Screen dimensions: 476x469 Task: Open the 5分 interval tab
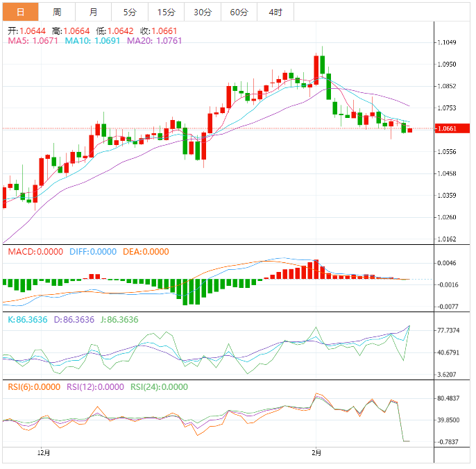pos(130,12)
